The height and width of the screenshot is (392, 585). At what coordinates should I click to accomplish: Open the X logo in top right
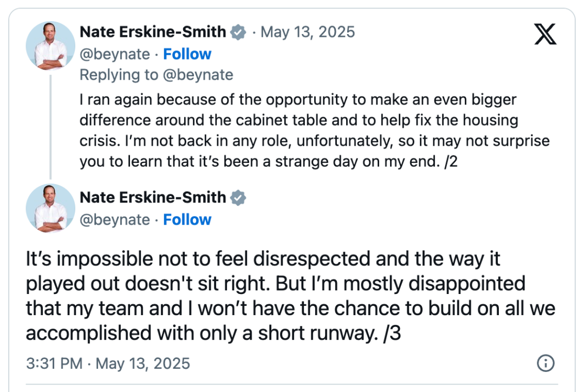tap(545, 34)
